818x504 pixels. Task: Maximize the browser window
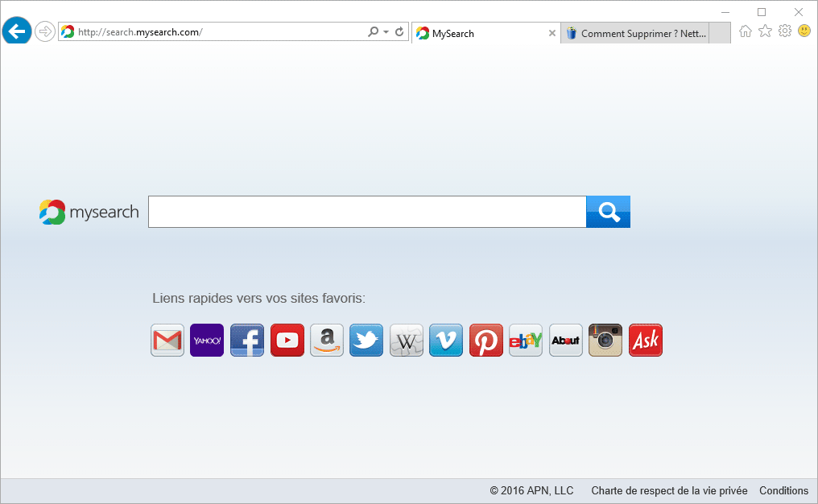click(762, 12)
